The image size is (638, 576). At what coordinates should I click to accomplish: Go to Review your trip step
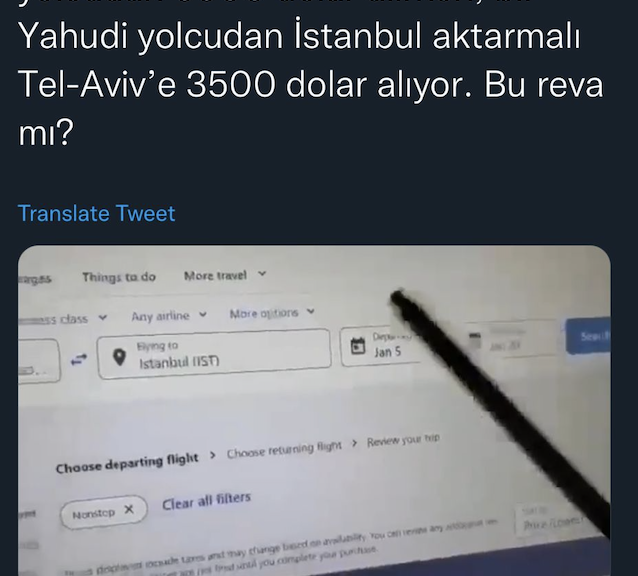[403, 440]
